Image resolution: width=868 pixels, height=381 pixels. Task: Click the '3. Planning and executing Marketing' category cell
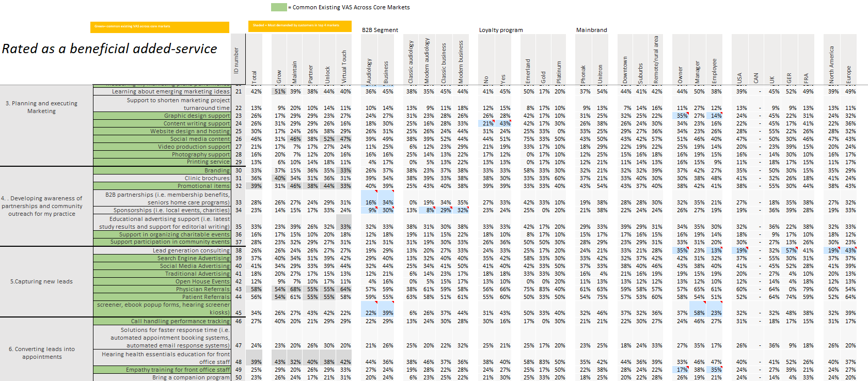pos(41,107)
